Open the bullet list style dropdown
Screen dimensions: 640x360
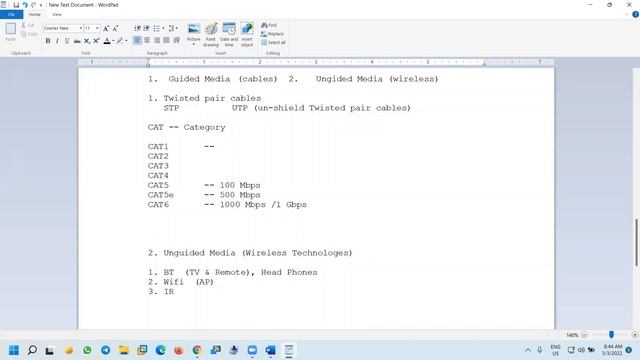click(163, 28)
